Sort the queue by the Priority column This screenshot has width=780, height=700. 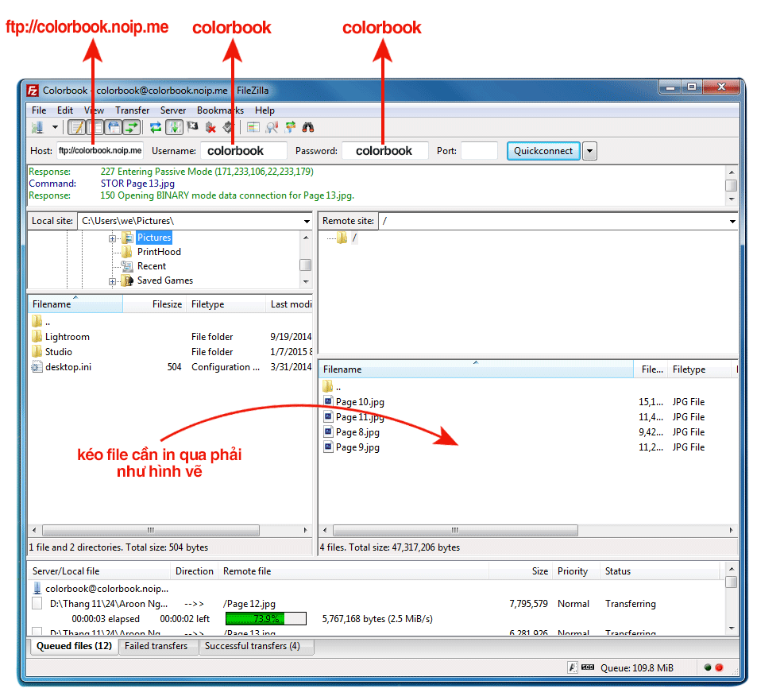click(575, 571)
